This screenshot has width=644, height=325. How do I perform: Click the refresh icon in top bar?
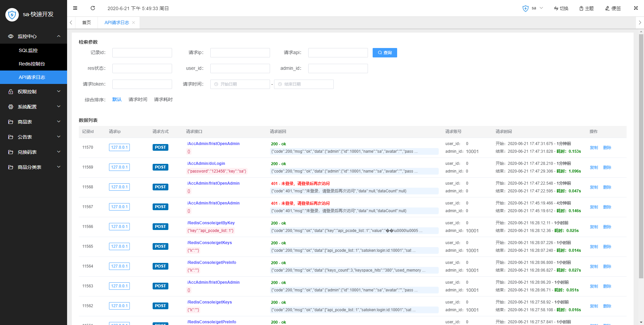pos(93,8)
